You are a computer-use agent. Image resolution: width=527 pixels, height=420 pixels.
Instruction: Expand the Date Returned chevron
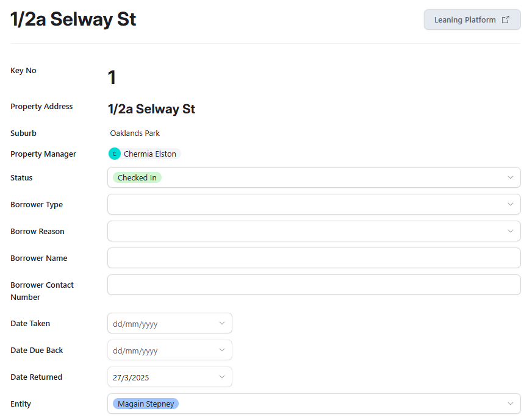click(x=221, y=377)
